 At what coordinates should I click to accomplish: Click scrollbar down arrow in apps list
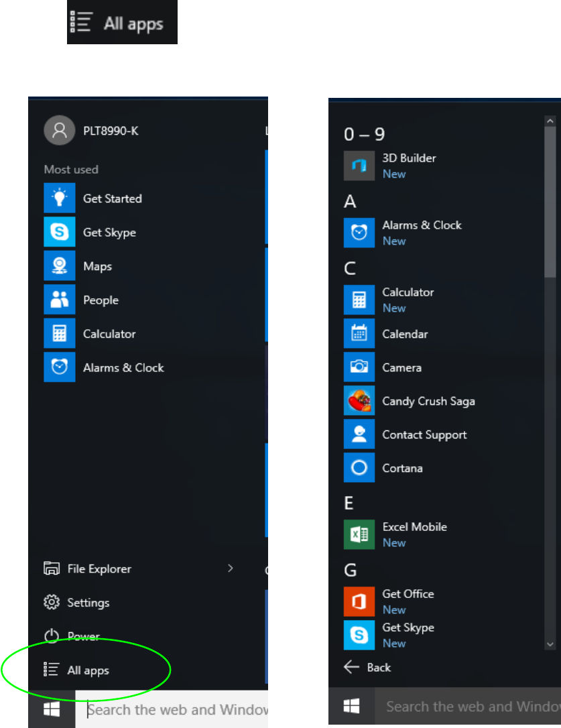pyautogui.click(x=550, y=644)
